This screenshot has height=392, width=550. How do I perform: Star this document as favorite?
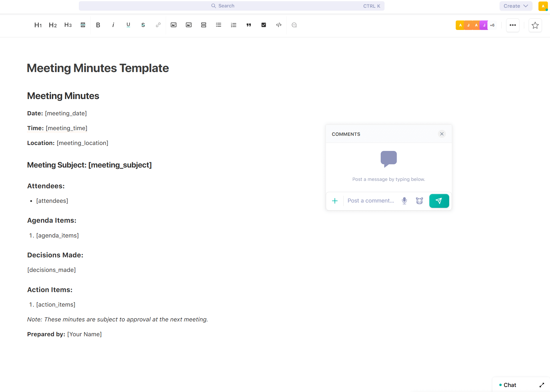point(535,25)
